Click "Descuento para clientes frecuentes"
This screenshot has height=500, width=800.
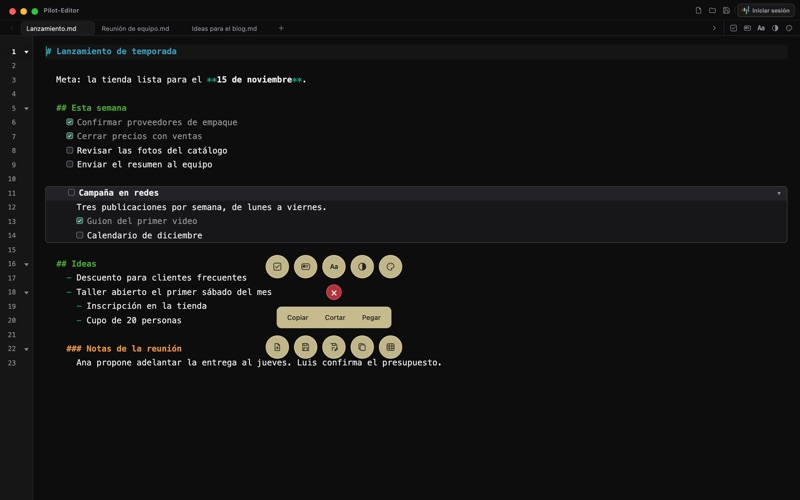click(161, 278)
